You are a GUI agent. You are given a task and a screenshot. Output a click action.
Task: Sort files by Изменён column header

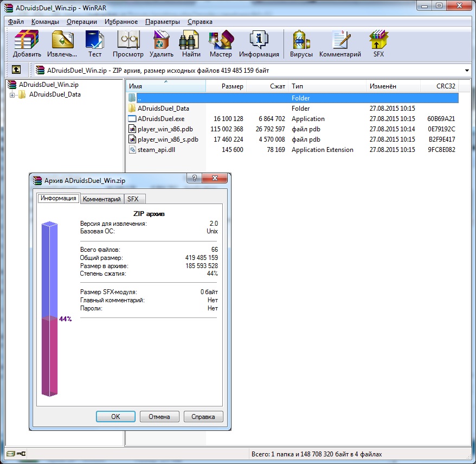click(x=393, y=86)
